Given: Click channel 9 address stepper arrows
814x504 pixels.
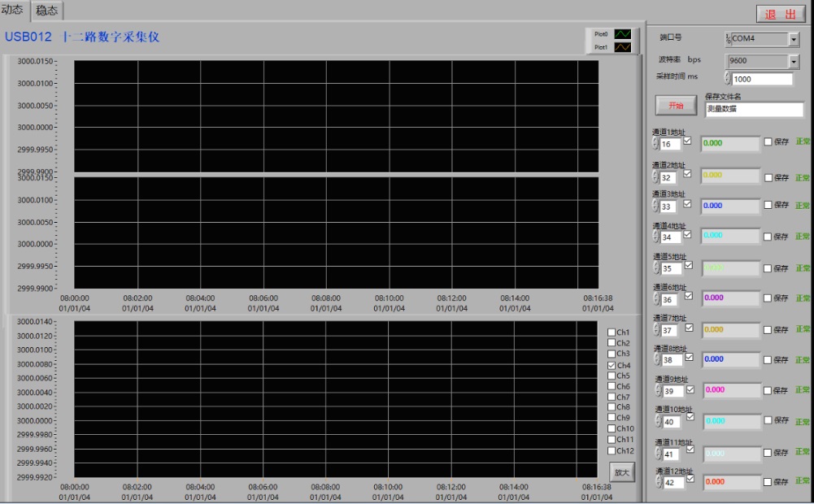Looking at the screenshot, I should (658, 390).
